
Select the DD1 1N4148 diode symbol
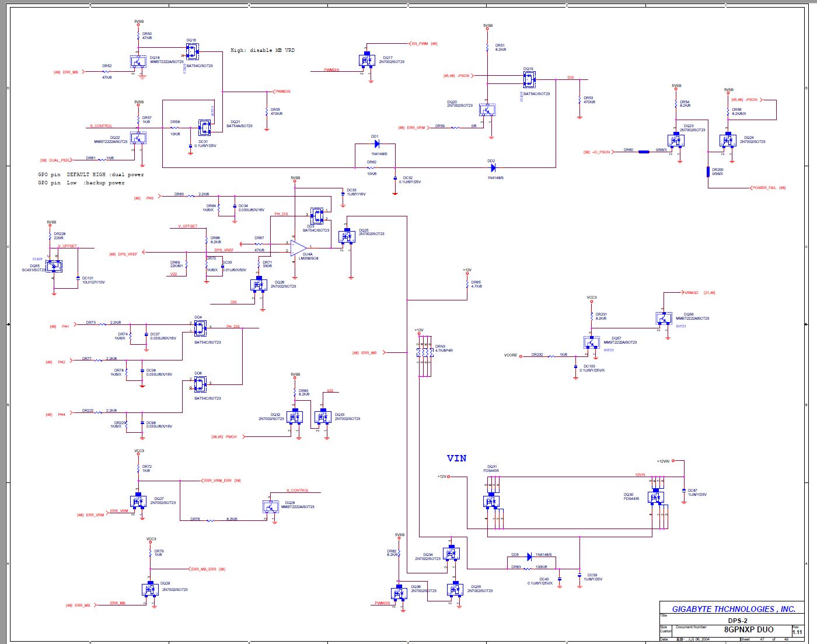pyautogui.click(x=376, y=143)
